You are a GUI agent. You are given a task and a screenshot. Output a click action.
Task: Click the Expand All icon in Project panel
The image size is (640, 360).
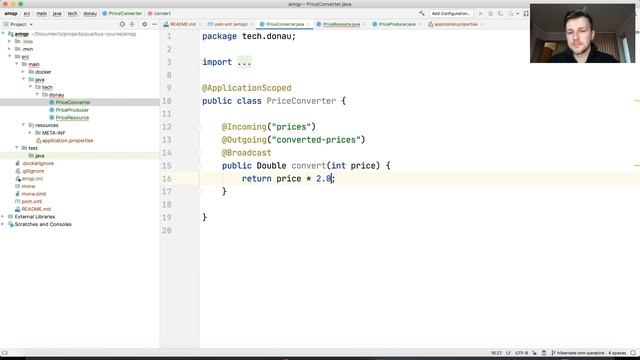coord(132,24)
